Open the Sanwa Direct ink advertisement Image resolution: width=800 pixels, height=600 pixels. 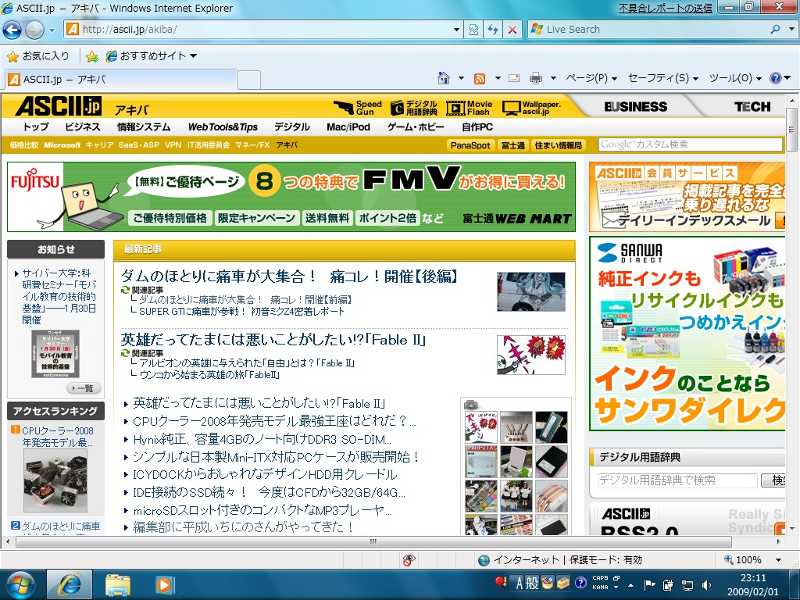point(687,334)
